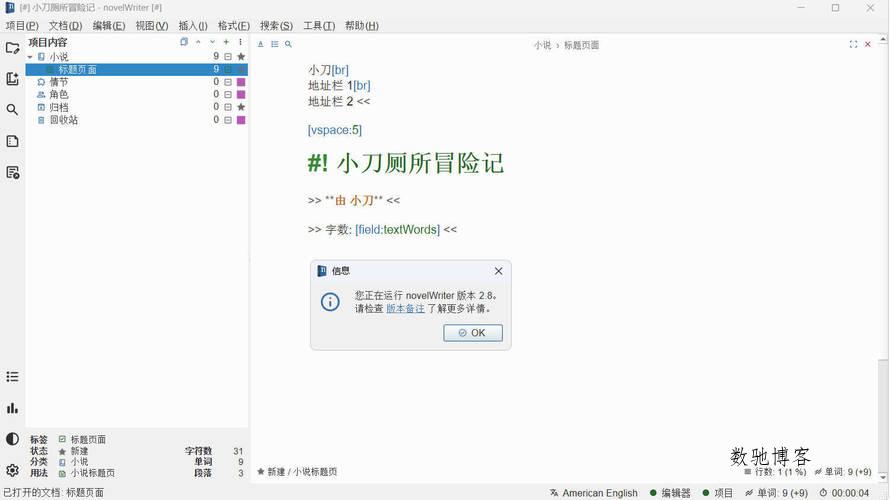Open the 视图(V) menu
The height and width of the screenshot is (500, 890).
[152, 26]
